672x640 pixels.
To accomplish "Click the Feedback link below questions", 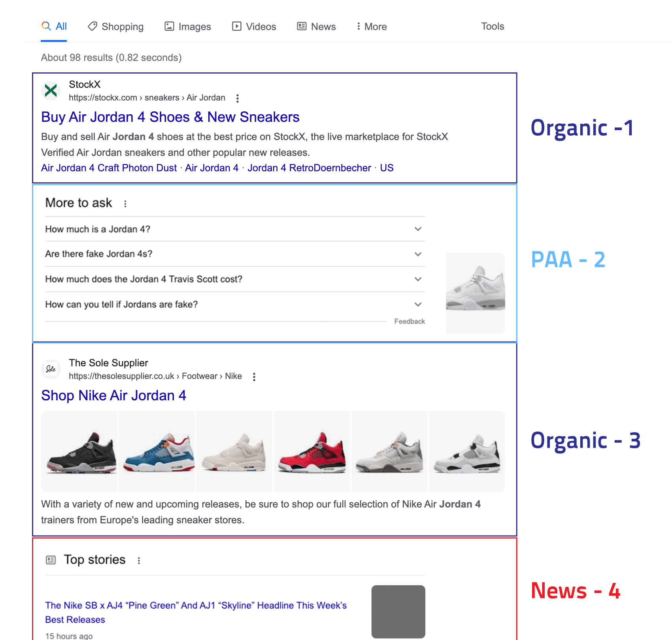I will [x=410, y=321].
